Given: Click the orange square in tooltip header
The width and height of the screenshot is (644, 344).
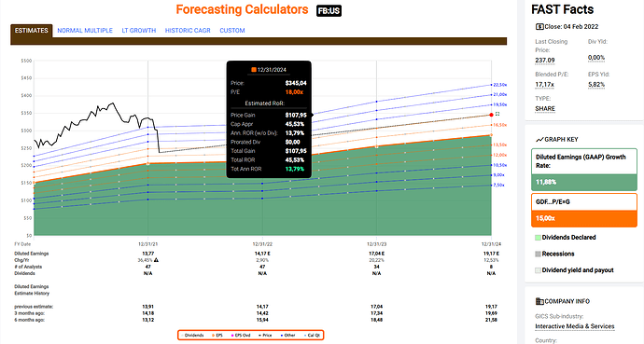Looking at the screenshot, I should point(254,70).
